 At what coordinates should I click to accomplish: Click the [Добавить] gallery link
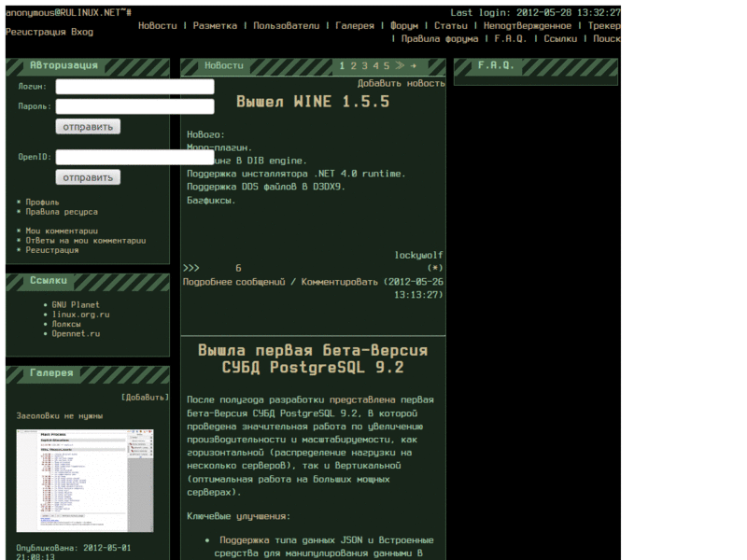tap(146, 398)
